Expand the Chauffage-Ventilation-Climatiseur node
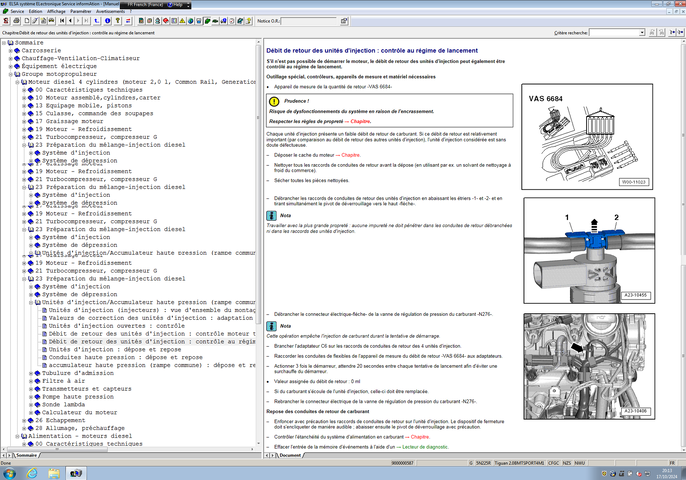This screenshot has width=686, height=480. point(10,59)
